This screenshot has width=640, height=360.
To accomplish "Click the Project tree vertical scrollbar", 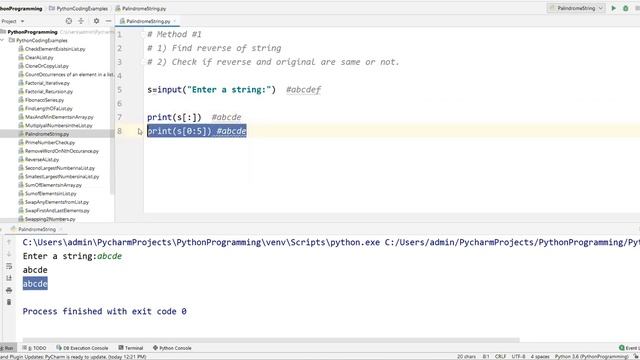I will [x=112, y=111].
